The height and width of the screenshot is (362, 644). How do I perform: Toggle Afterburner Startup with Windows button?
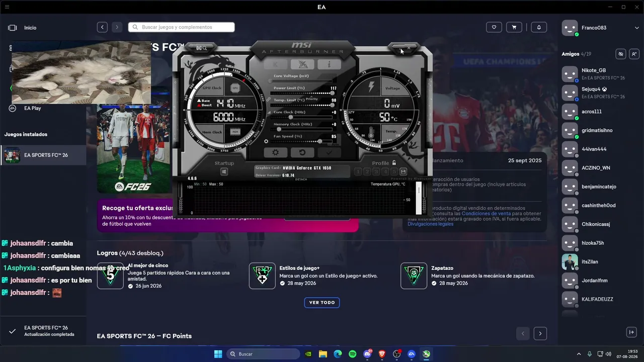point(224,172)
